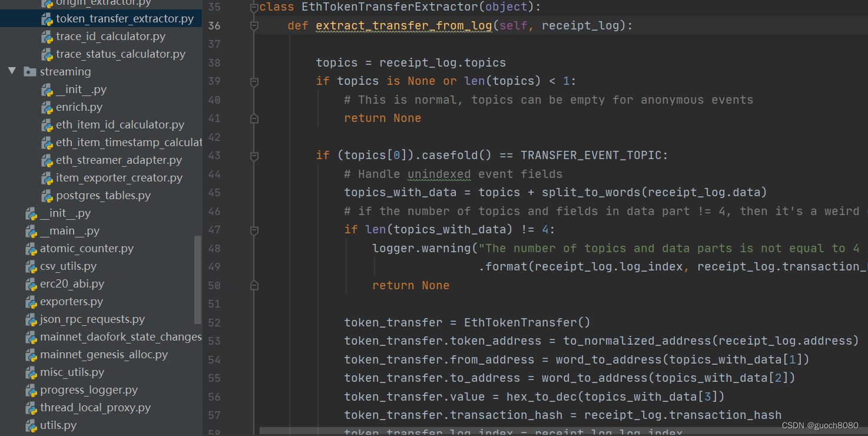The width and height of the screenshot is (868, 436).
Task: Click fold end marker at line 41
Action: pos(254,118)
